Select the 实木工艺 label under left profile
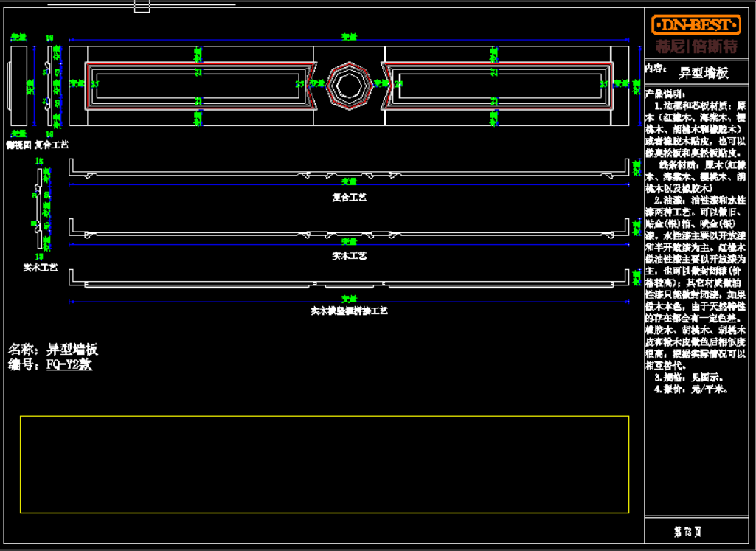The height and width of the screenshot is (551, 756). click(41, 267)
